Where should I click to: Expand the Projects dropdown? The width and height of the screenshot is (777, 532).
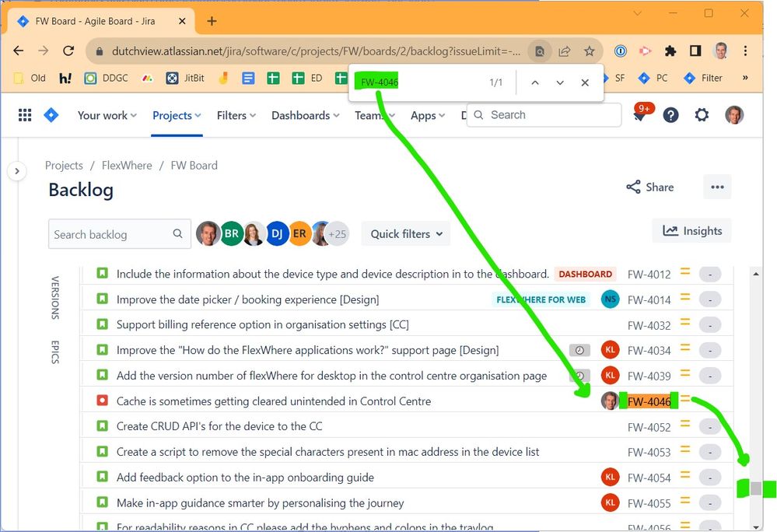coord(177,115)
